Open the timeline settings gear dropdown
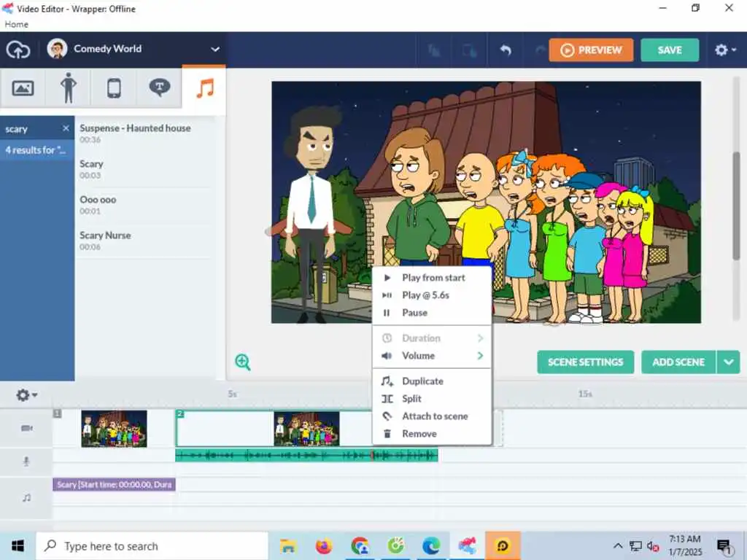Viewport: 747px width, 560px height. pyautogui.click(x=27, y=394)
